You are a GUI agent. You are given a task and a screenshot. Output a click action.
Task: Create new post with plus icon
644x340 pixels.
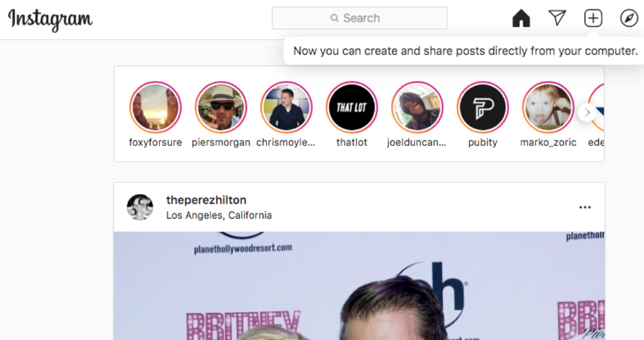(x=593, y=18)
